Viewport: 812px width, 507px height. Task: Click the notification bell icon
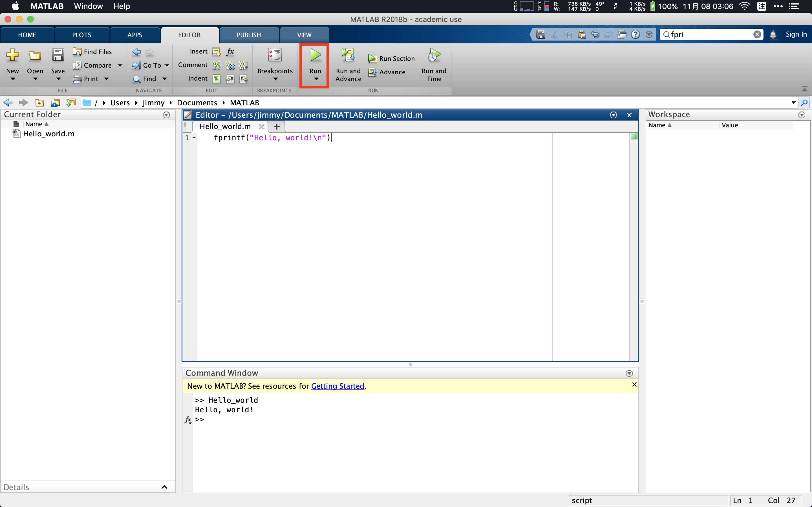pos(773,35)
